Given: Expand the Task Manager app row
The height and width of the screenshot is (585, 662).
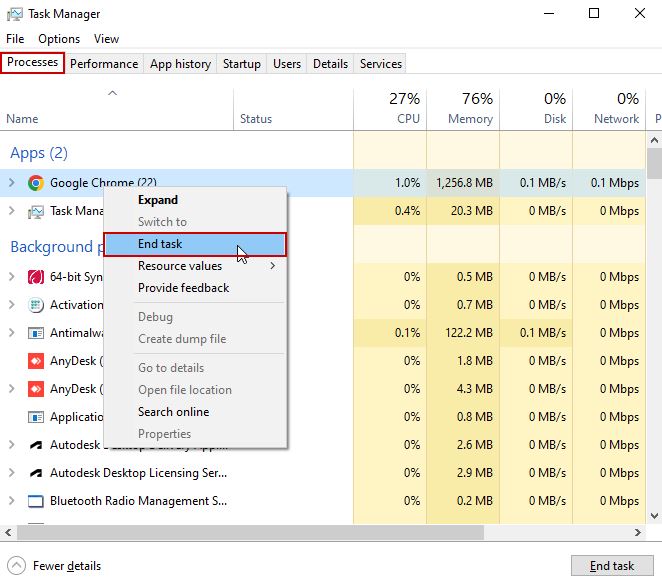Looking at the screenshot, I should pos(12,211).
